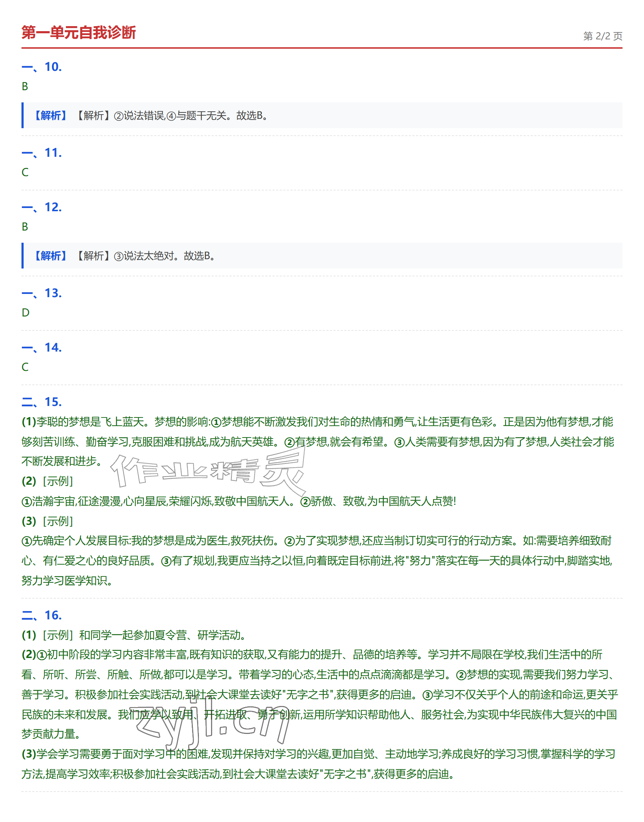Click the text 梦贡献力量。

point(51,734)
